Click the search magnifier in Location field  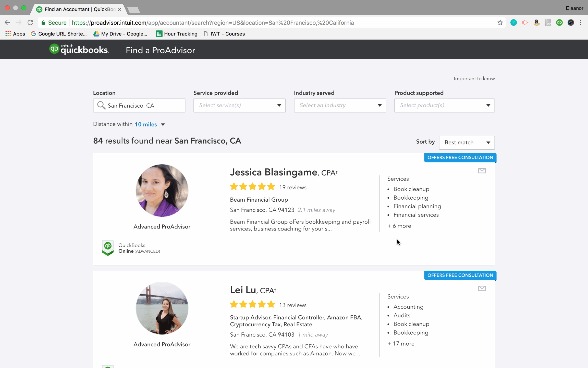(x=101, y=105)
